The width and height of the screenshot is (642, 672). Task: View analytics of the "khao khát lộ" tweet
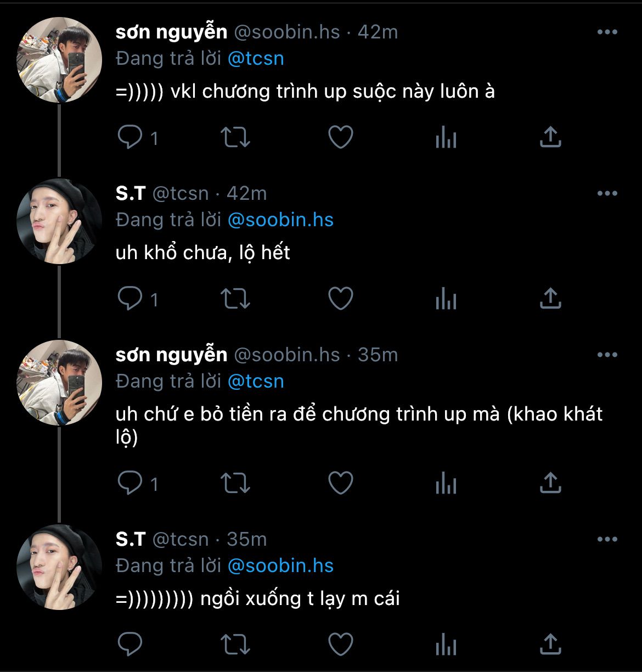point(446,483)
